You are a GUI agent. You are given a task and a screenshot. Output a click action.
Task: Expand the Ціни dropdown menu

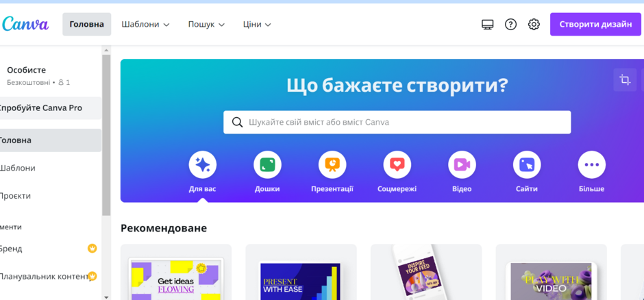click(257, 24)
